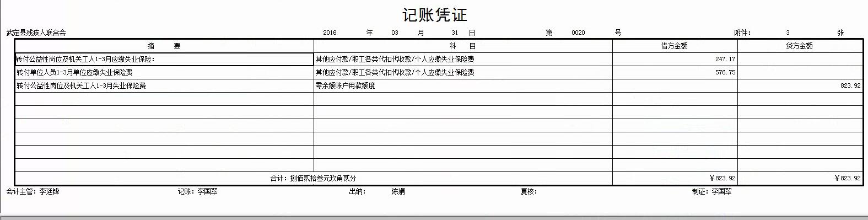868x220 pixels.
Task: Click first-row account 其他应付款/职工各类代扣代收款
Action: pyautogui.click(x=463, y=59)
